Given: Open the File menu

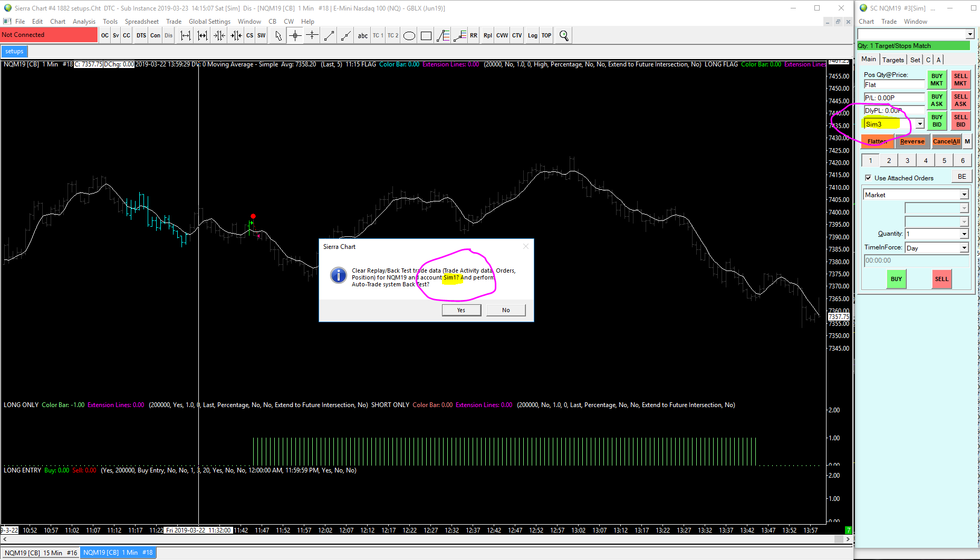Looking at the screenshot, I should 20,22.
